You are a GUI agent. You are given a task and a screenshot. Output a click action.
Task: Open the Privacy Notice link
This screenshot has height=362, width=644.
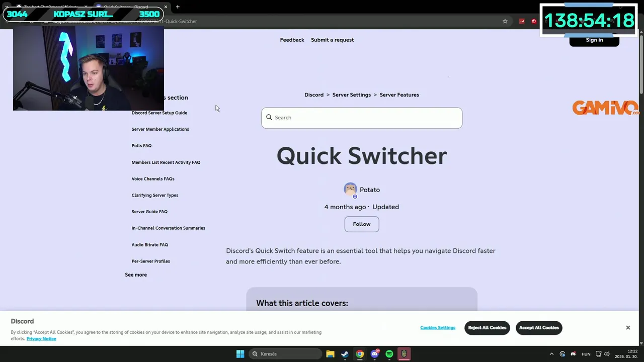41,339
